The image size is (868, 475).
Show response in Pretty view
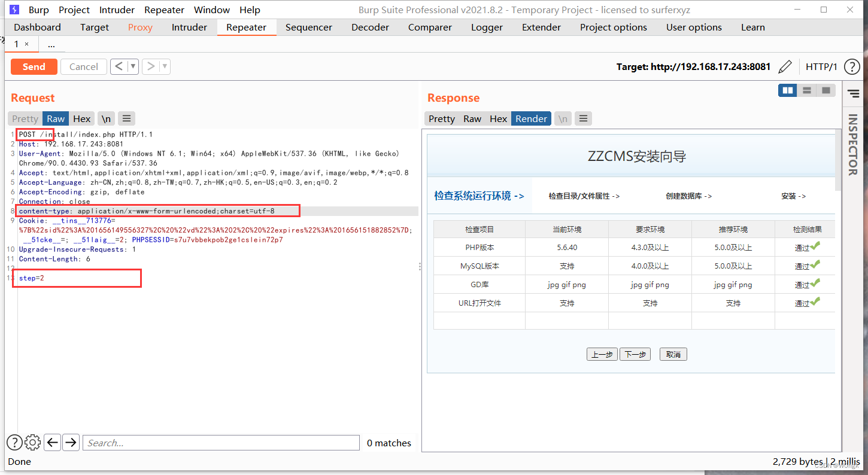442,118
